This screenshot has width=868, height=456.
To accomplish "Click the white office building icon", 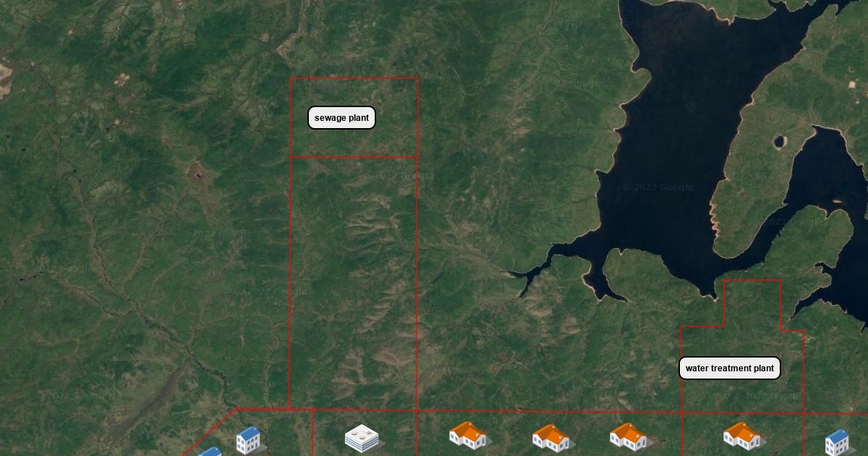I will pos(362,438).
